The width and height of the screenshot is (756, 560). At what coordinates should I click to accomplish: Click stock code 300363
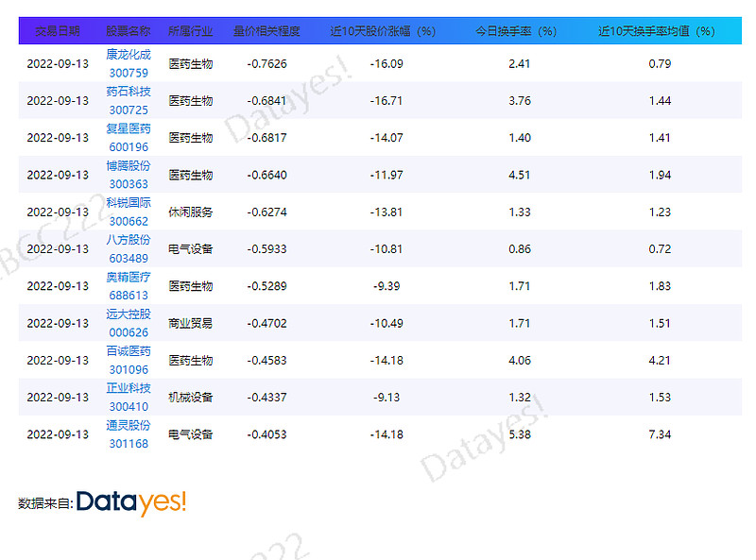click(129, 184)
